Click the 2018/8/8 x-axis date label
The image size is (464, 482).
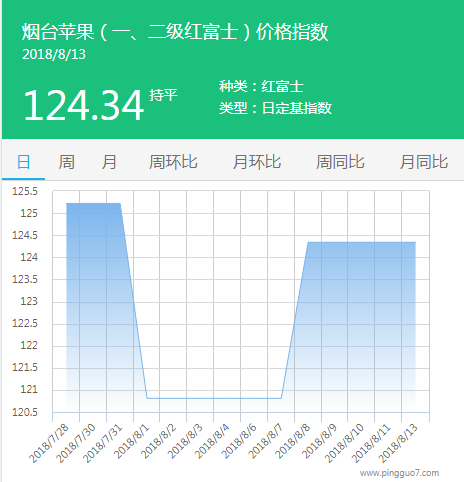[x=293, y=441]
